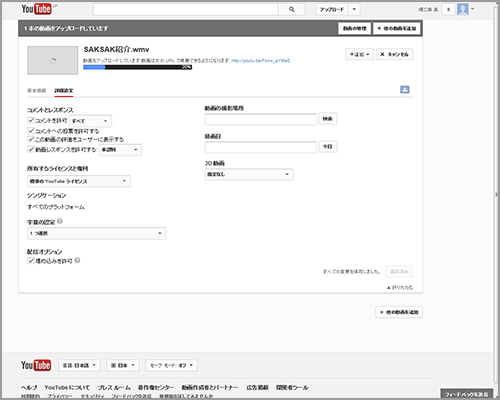The width and height of the screenshot is (500, 400).
Task: Toggle the 埋め込みを許可 checkbox
Action: (31, 260)
